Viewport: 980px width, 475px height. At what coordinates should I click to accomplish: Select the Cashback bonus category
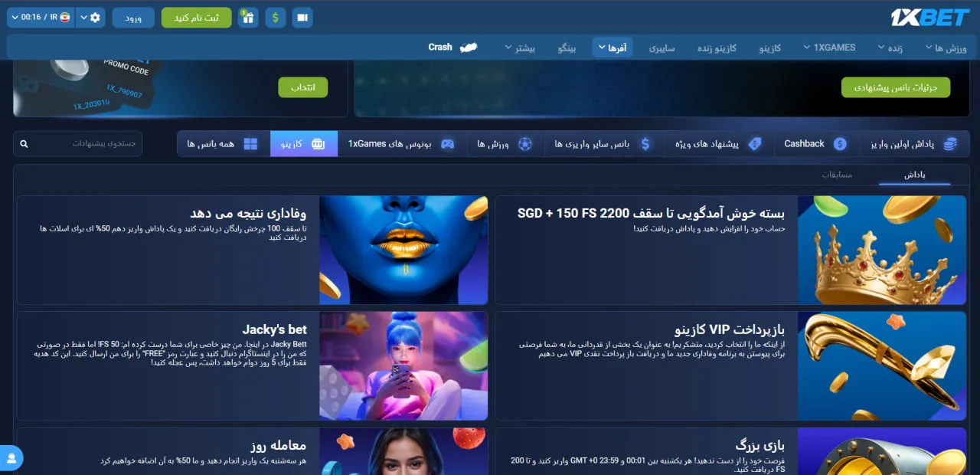click(815, 144)
